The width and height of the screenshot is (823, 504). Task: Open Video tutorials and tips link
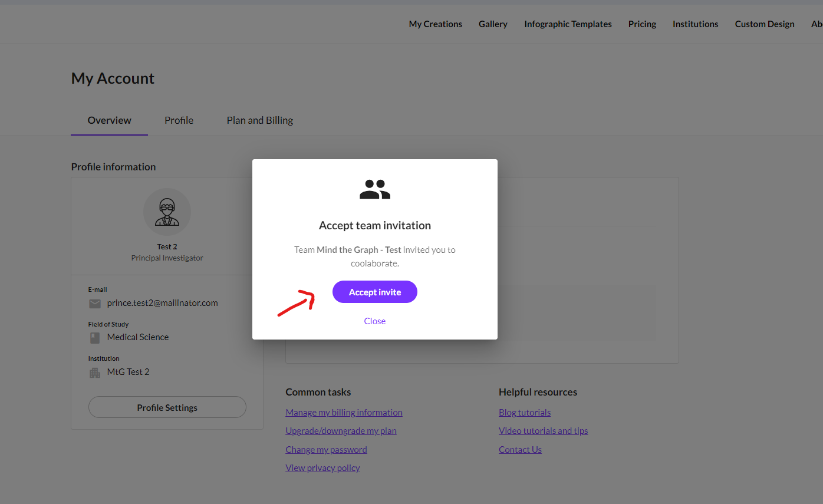tap(544, 431)
